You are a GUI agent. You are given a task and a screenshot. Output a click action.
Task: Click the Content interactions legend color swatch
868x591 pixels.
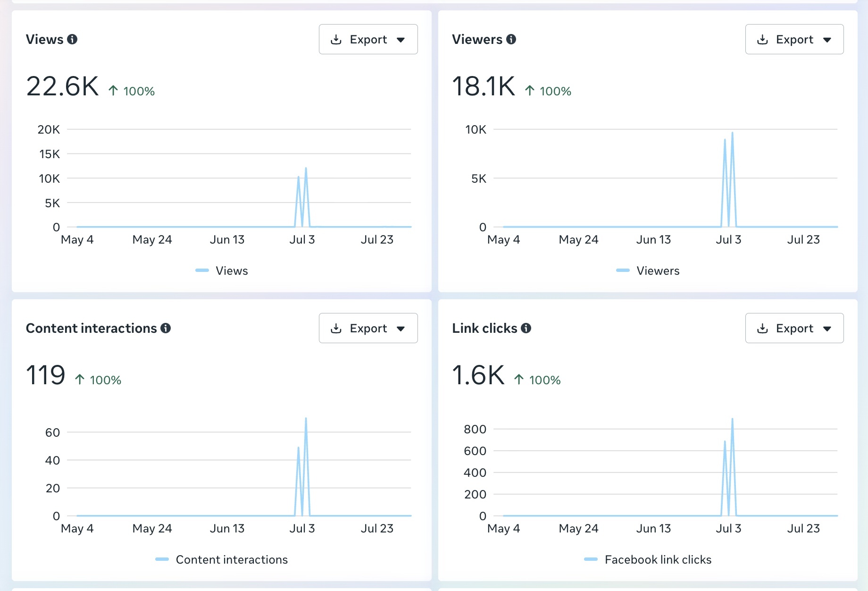point(162,559)
